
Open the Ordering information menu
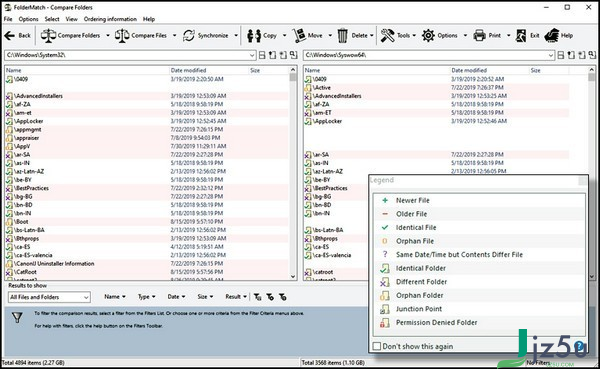(x=110, y=19)
